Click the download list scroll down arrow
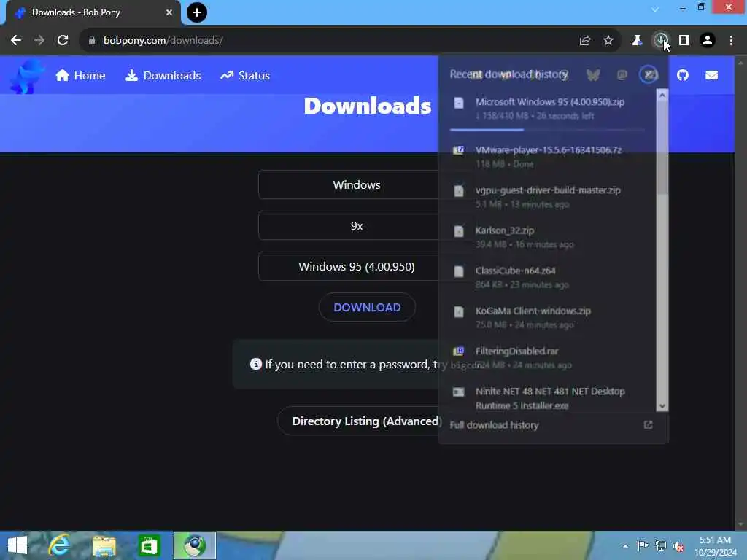The image size is (747, 560). [x=662, y=406]
